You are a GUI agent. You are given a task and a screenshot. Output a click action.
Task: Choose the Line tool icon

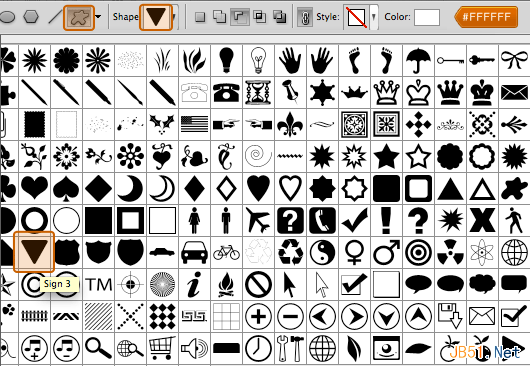tap(55, 17)
